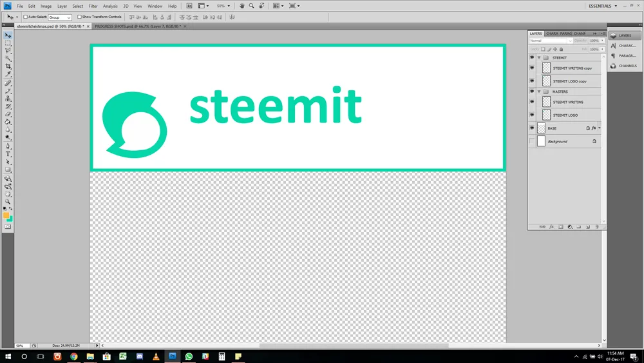
Task: Select the Brush tool
Action: click(8, 91)
